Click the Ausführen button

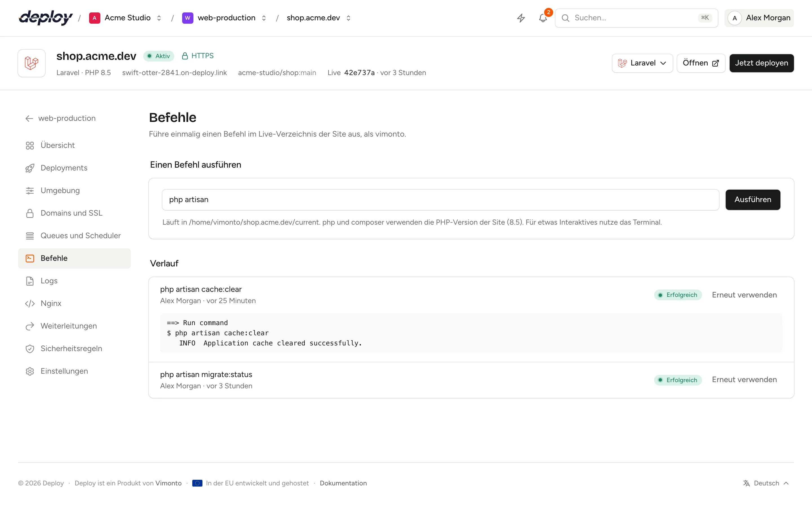click(x=753, y=200)
